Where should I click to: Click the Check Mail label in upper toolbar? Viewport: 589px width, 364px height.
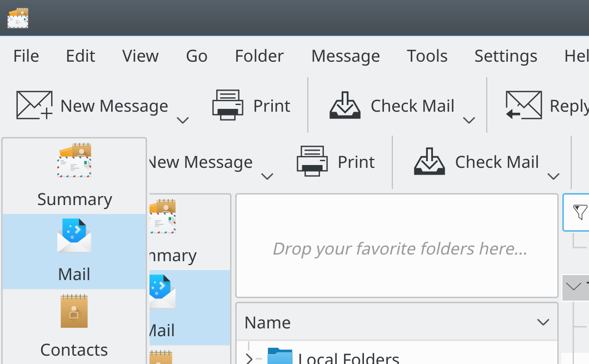click(x=412, y=106)
